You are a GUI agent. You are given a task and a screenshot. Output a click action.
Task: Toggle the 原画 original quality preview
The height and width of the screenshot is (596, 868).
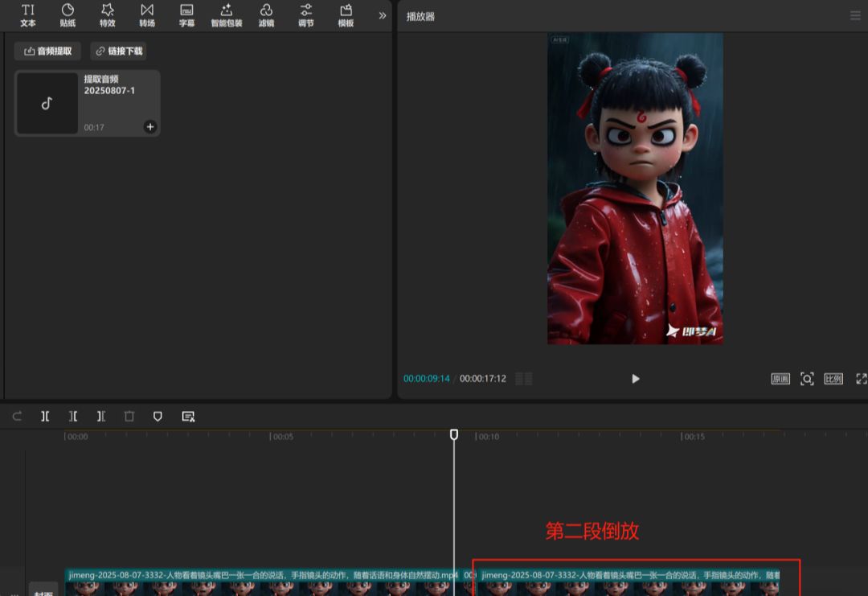pos(780,379)
